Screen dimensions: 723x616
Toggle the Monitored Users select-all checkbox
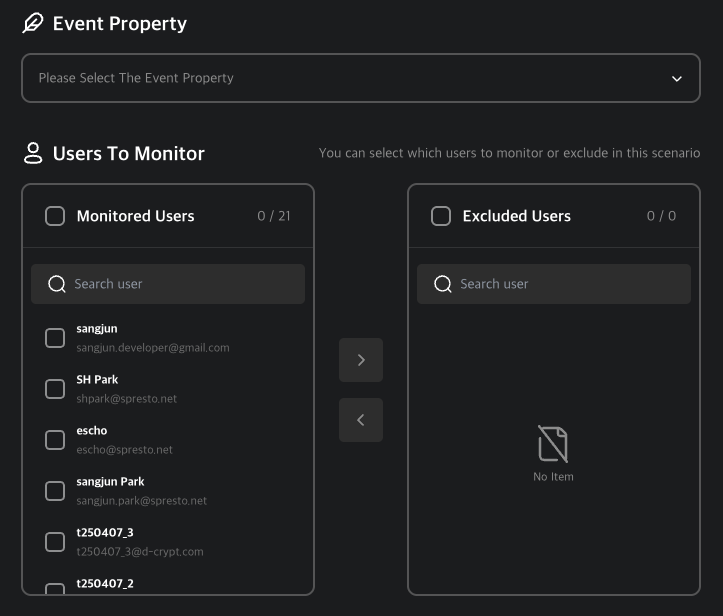tap(55, 216)
